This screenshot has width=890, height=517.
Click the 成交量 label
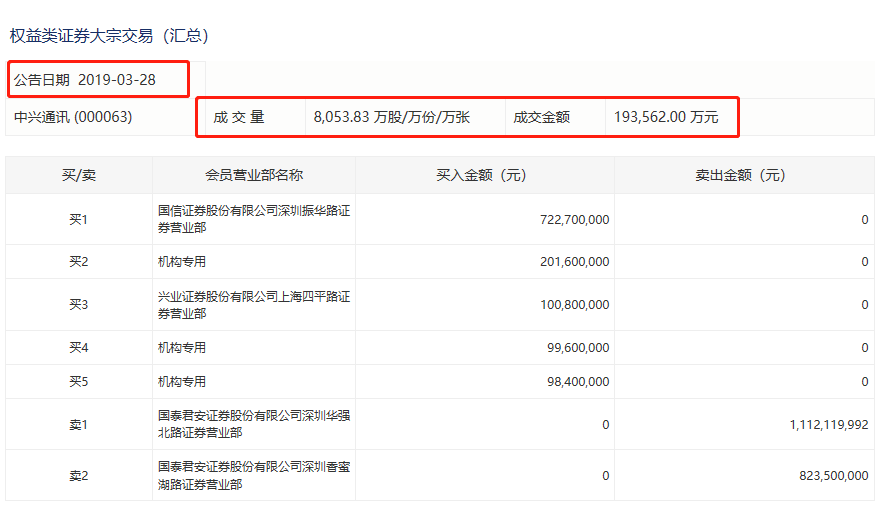[238, 117]
